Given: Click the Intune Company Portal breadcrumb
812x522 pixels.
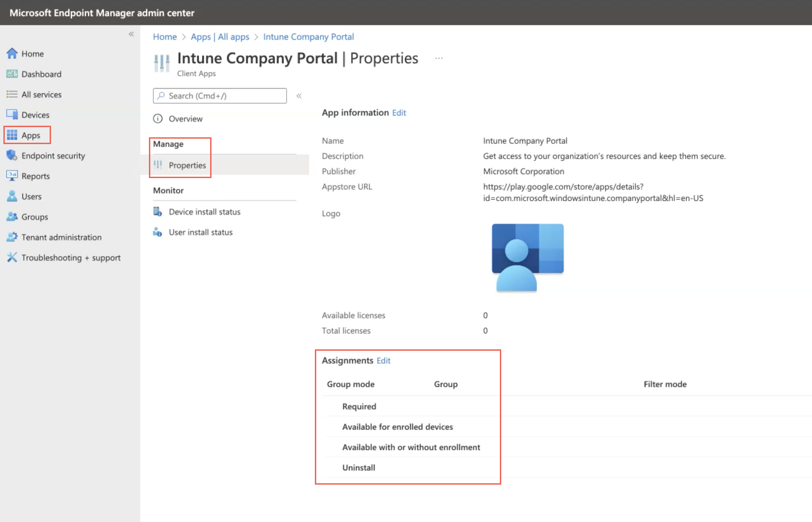Looking at the screenshot, I should [308, 37].
